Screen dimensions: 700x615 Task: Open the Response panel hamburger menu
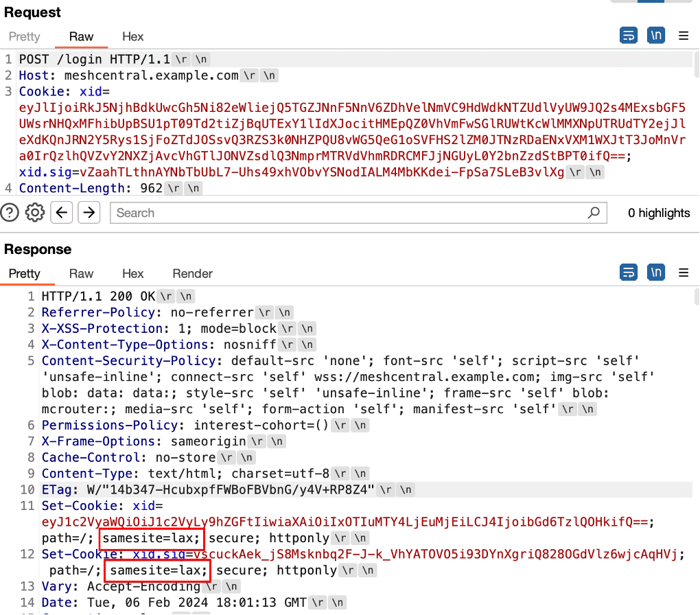pos(684,273)
